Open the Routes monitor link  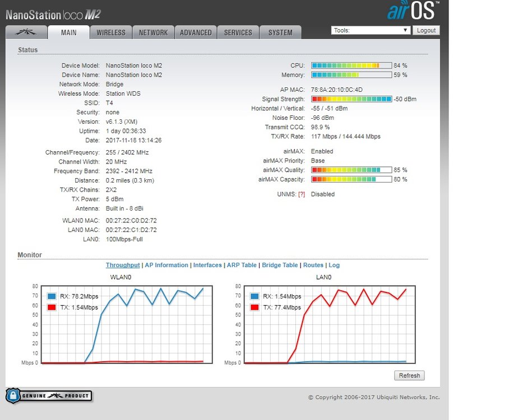(x=313, y=265)
